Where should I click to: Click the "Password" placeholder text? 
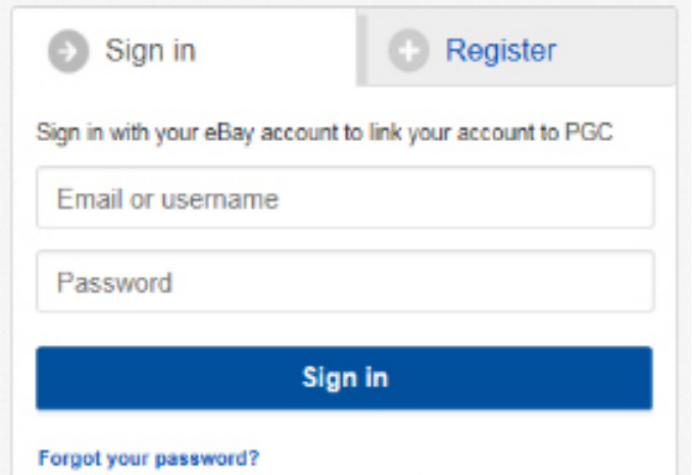(x=114, y=281)
